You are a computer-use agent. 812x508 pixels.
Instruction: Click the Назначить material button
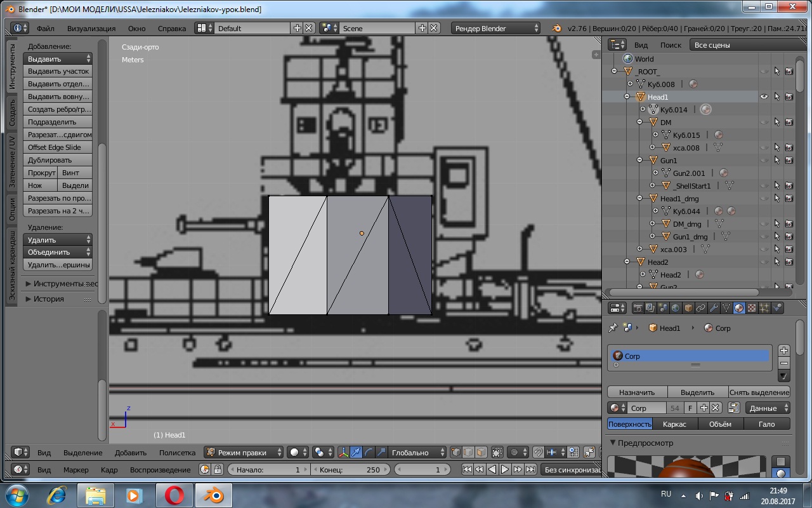637,392
